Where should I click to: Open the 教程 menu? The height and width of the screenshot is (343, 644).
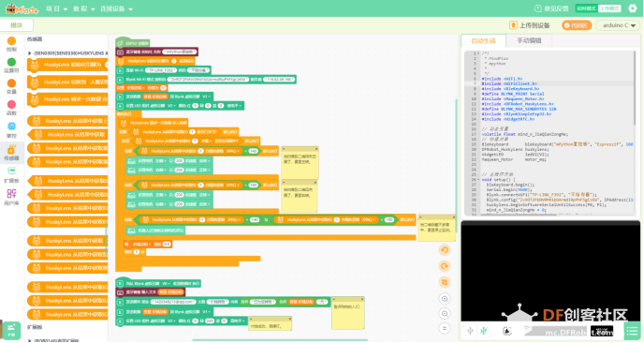[84, 8]
